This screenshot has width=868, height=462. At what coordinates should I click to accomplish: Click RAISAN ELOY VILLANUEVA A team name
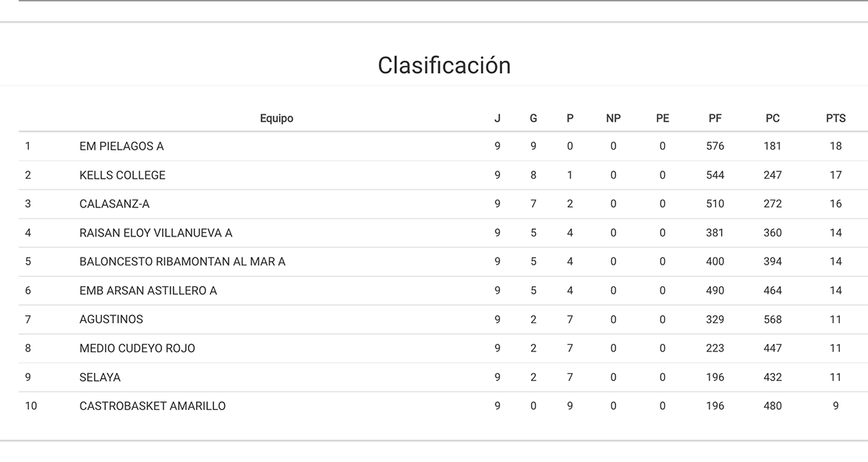pyautogui.click(x=156, y=233)
